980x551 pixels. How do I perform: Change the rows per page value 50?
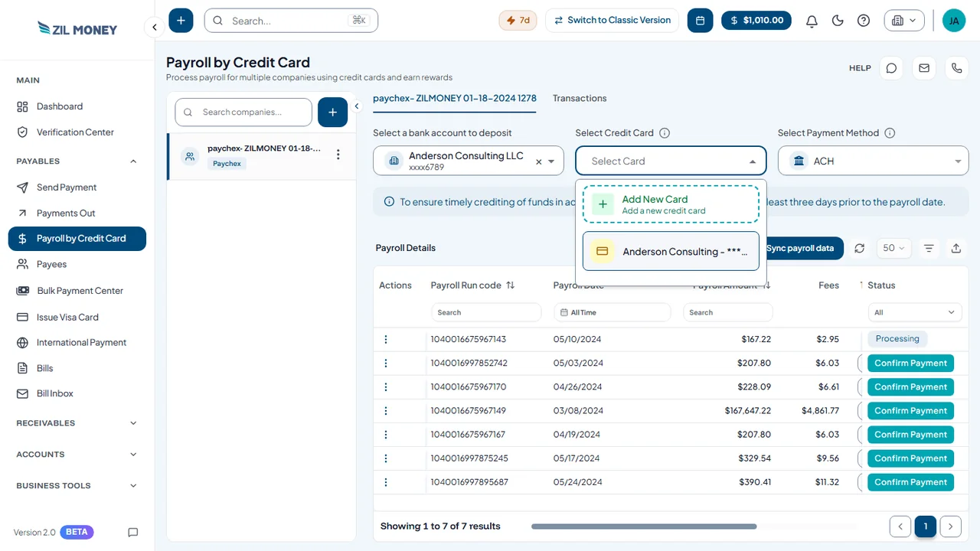(x=893, y=248)
